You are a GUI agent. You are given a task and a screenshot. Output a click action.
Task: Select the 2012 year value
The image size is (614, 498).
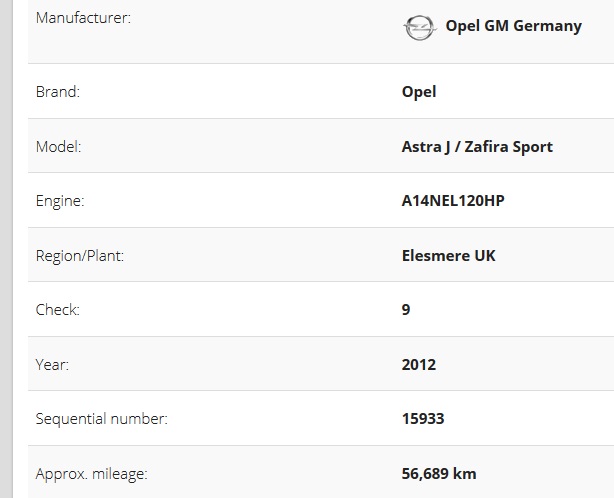(418, 364)
